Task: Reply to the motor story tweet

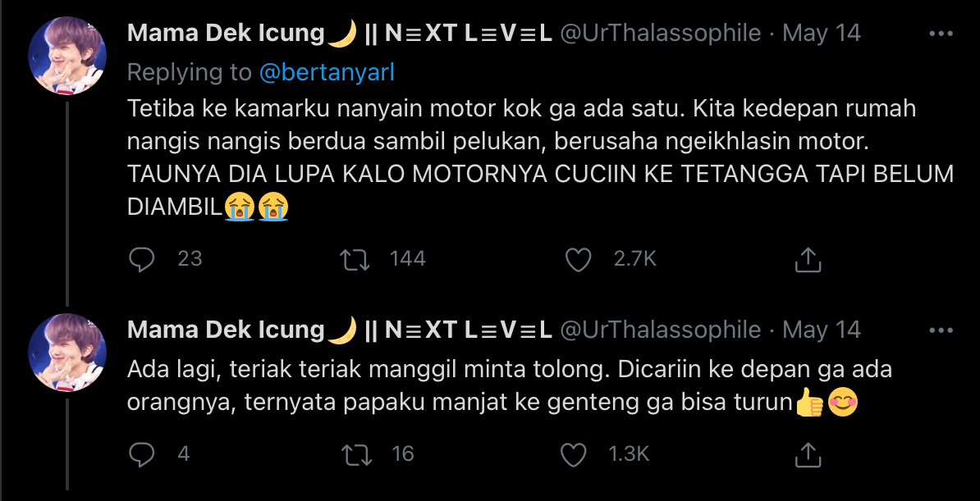Action: tap(143, 259)
